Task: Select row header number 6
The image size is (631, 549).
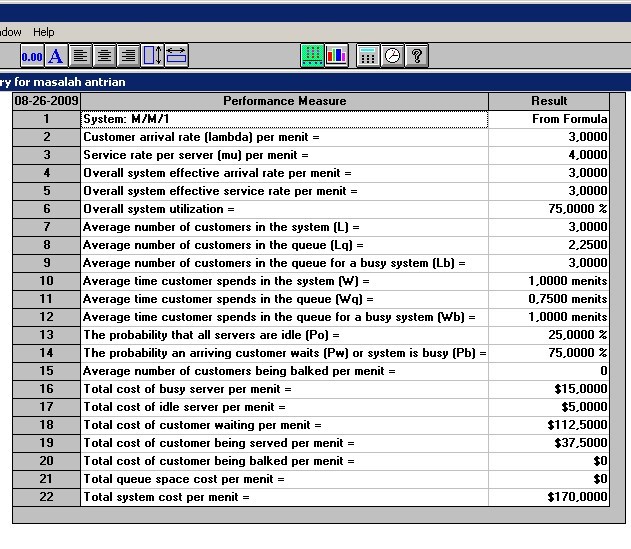Action: click(x=46, y=209)
